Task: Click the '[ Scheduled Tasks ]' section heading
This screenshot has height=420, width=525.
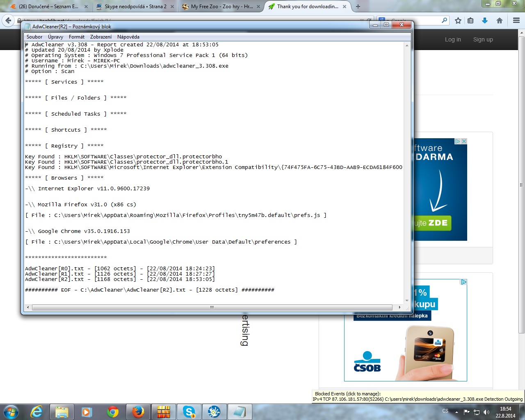Action: point(76,114)
